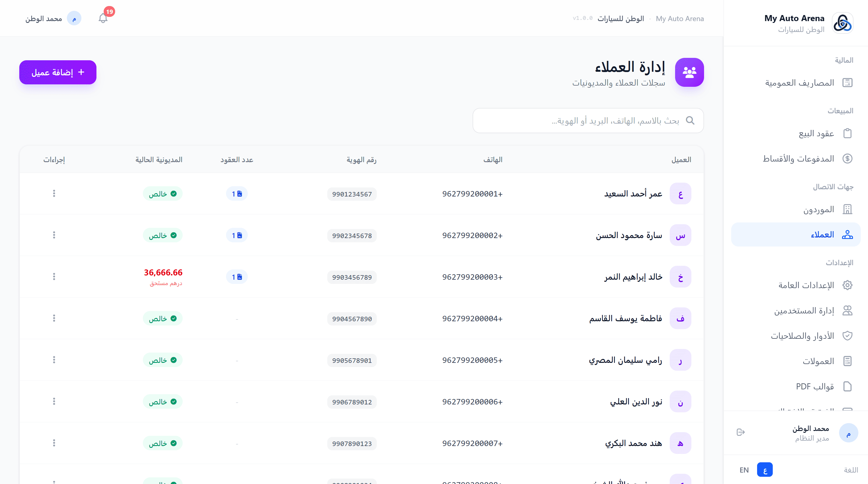Click My Auto Arena breadcrumb link
Screen dimensions: 868x484
680,19
